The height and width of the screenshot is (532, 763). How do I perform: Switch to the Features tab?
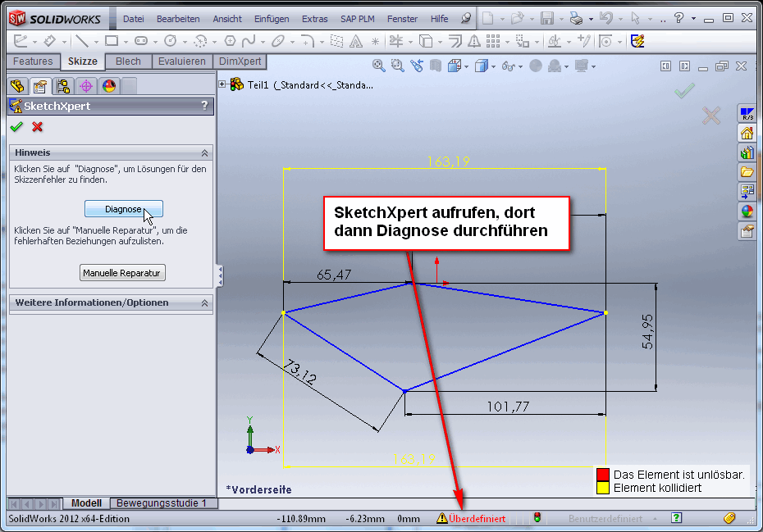click(x=33, y=61)
